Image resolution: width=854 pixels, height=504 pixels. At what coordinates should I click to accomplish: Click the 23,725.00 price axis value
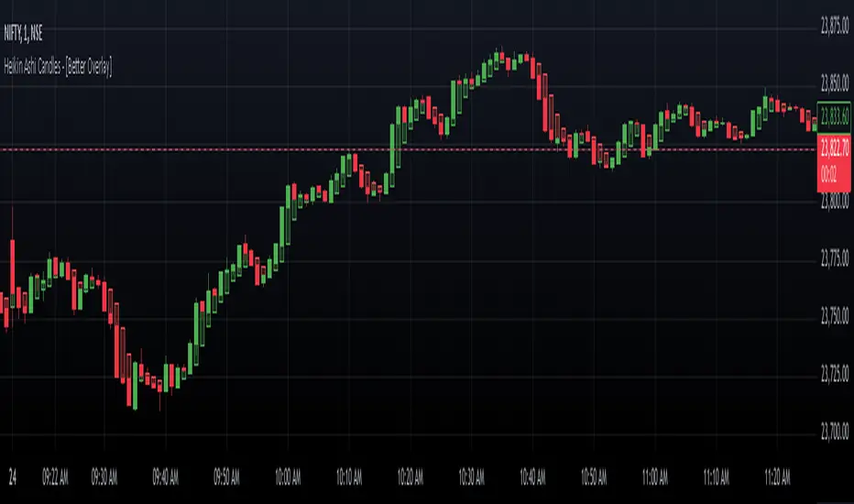835,373
